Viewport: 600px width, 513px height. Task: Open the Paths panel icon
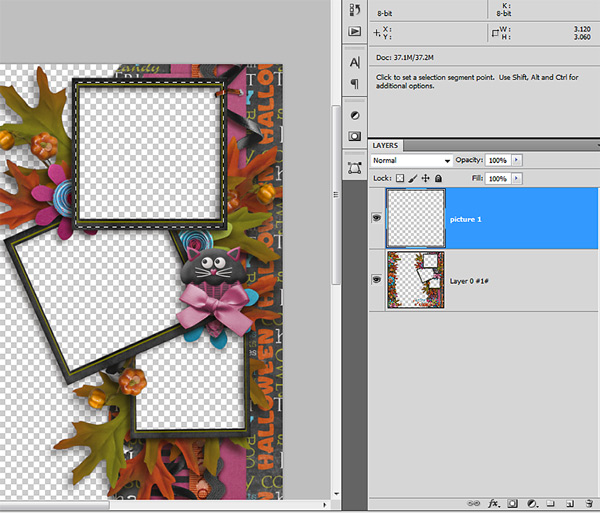[x=355, y=168]
